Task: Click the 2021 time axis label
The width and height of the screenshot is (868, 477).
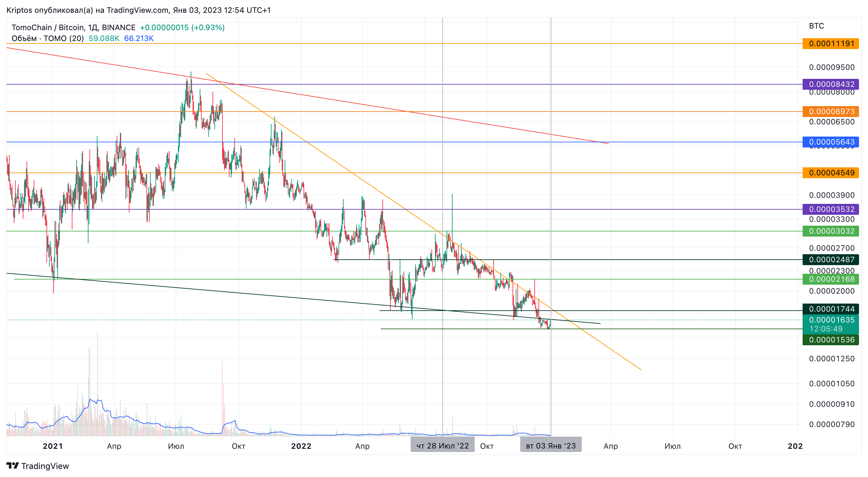Action: [53, 446]
